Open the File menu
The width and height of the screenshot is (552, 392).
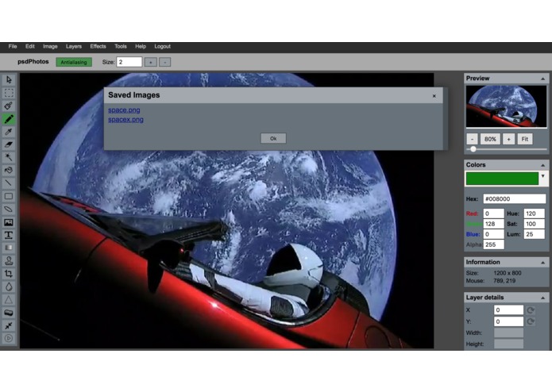click(x=13, y=46)
